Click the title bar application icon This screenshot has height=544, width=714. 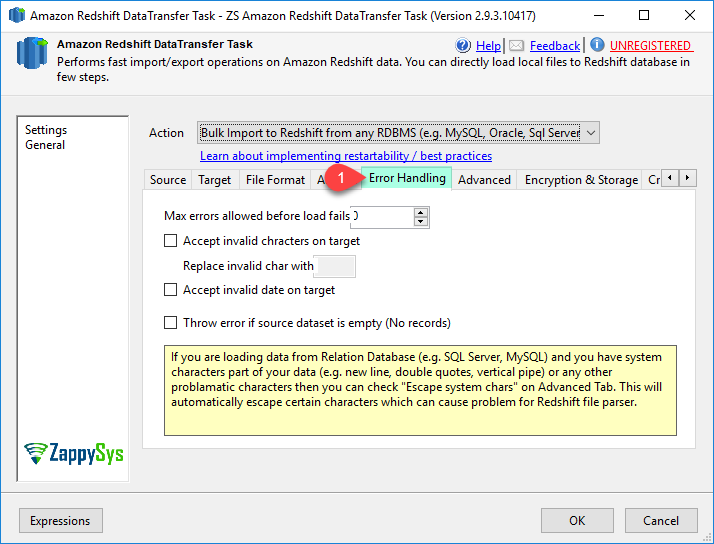17,15
